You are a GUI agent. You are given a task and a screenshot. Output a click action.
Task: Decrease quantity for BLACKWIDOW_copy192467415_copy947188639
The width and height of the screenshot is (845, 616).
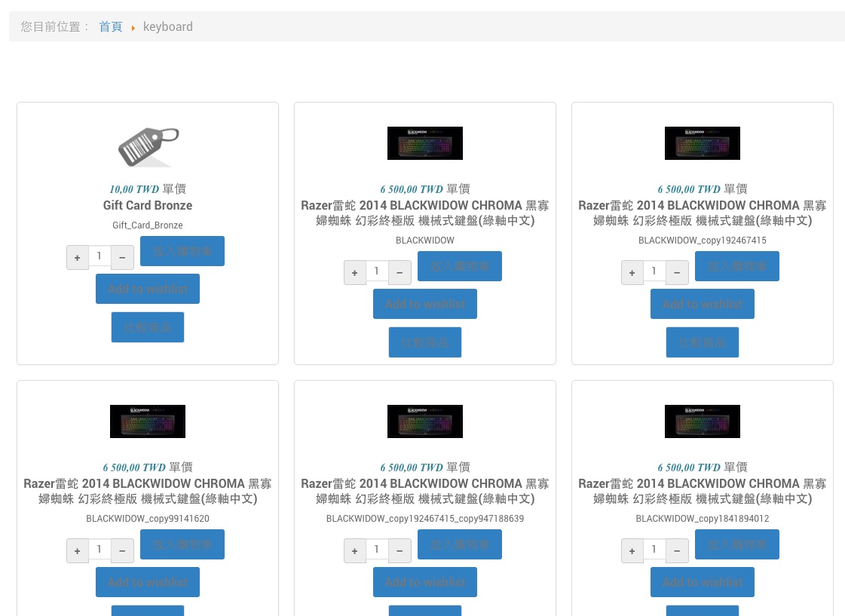point(400,551)
